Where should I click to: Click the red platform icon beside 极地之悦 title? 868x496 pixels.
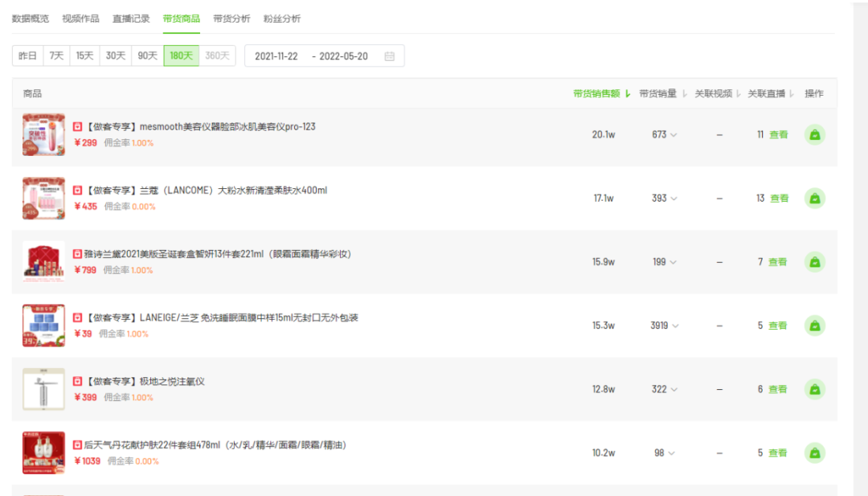77,381
